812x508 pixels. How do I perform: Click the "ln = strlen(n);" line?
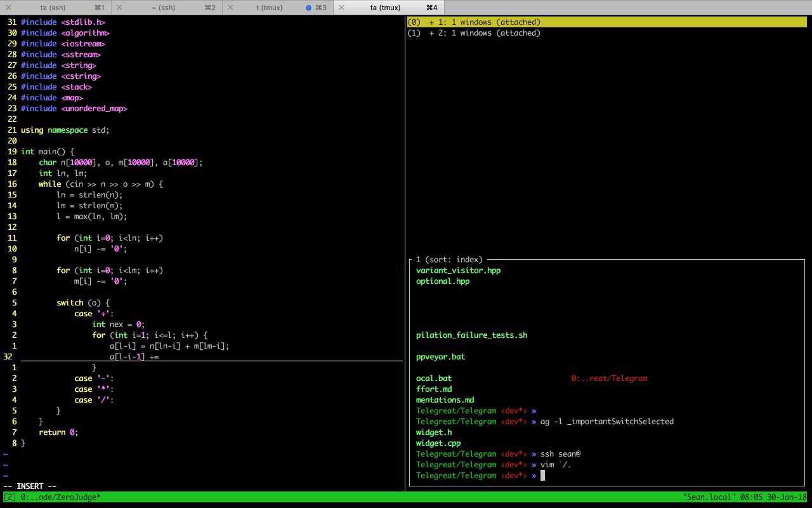[x=89, y=195]
